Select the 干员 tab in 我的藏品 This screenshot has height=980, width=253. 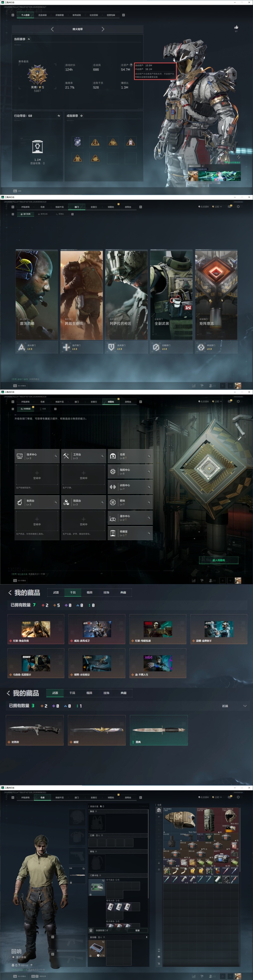[x=72, y=592]
